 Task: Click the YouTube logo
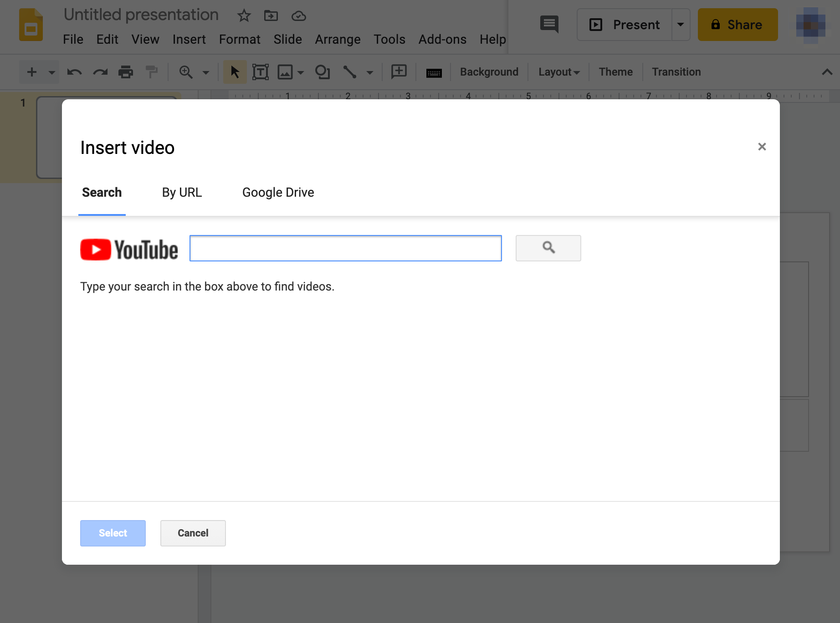129,250
